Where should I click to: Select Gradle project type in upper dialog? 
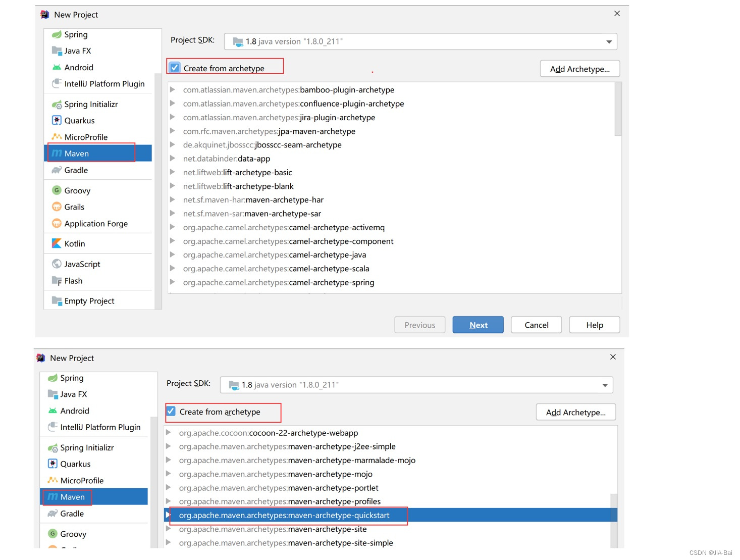pyautogui.click(x=98, y=170)
